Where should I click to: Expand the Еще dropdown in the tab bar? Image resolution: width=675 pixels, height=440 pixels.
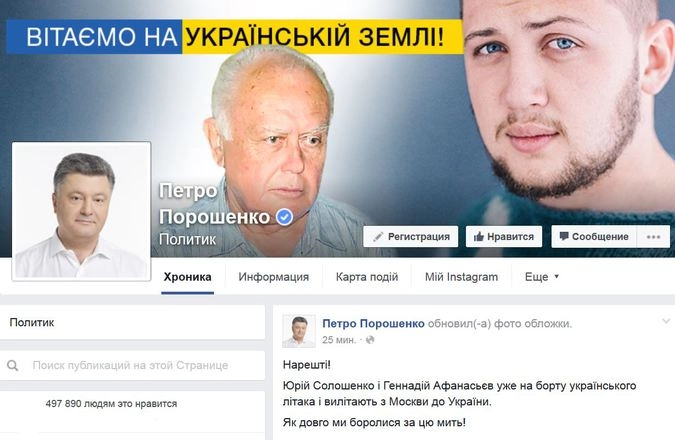pos(542,277)
